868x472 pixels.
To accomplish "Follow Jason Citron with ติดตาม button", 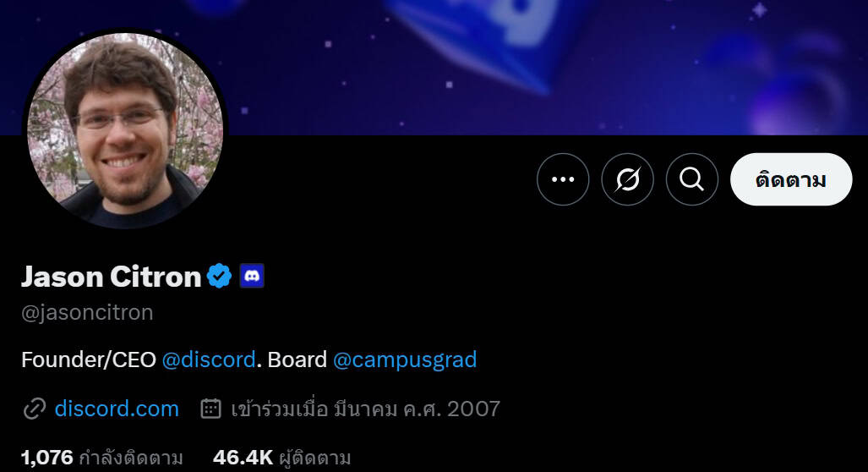I will point(791,179).
